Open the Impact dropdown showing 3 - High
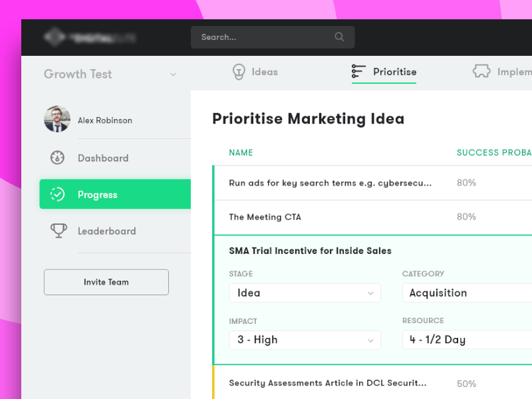 click(x=305, y=340)
